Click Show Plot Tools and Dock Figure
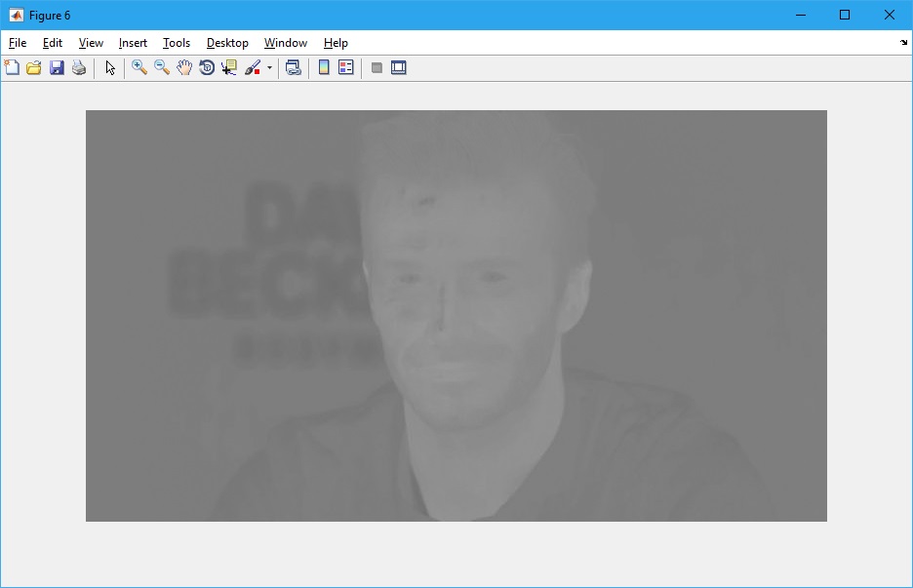The image size is (913, 588). tap(398, 67)
